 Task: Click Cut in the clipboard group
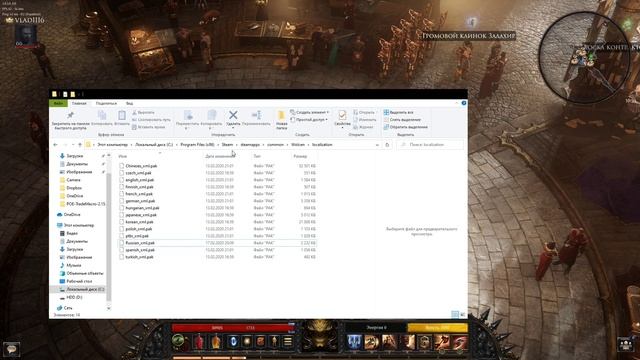pos(143,112)
